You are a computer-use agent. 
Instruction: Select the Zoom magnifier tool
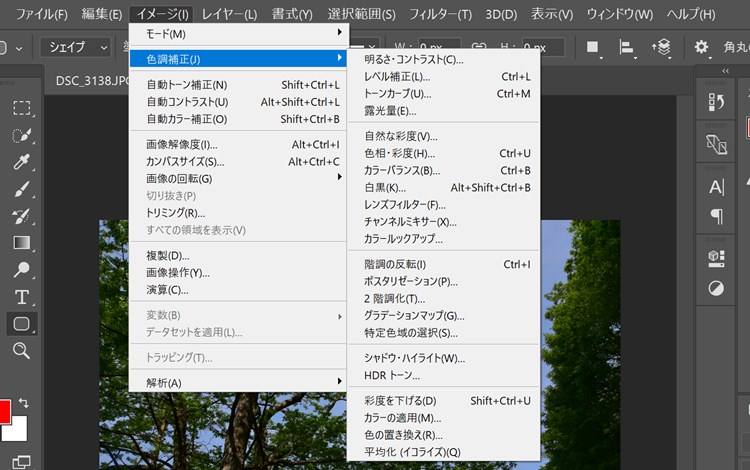[22, 350]
